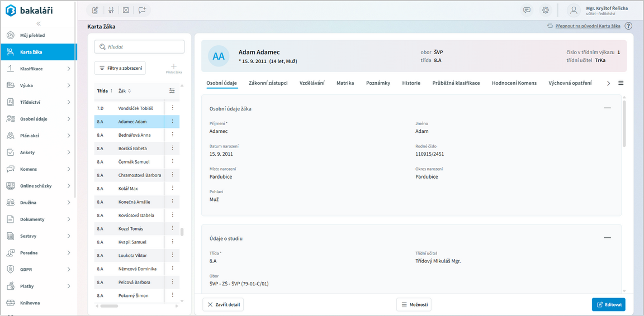Click the Hledat search field
644x316 pixels.
coord(139,47)
